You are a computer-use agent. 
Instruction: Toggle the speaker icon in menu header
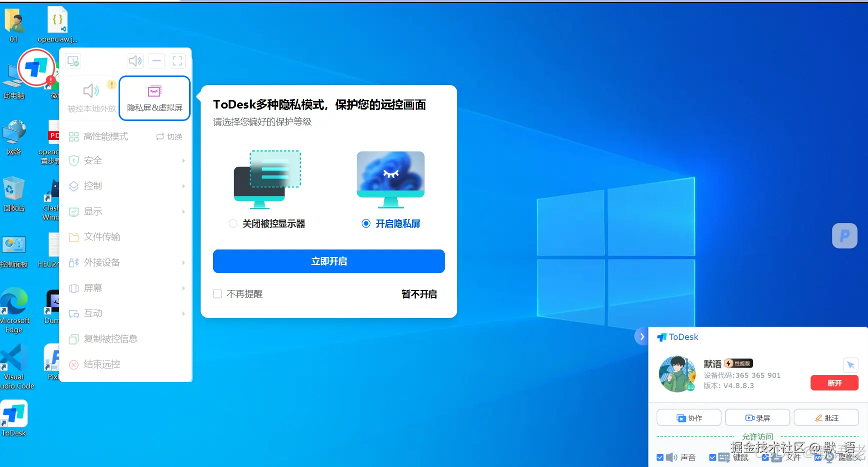pyautogui.click(x=135, y=61)
